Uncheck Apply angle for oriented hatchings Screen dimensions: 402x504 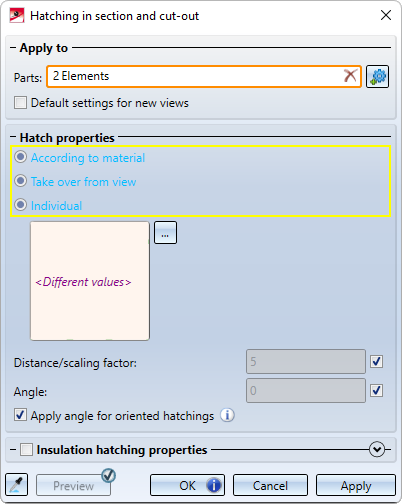(x=20, y=415)
